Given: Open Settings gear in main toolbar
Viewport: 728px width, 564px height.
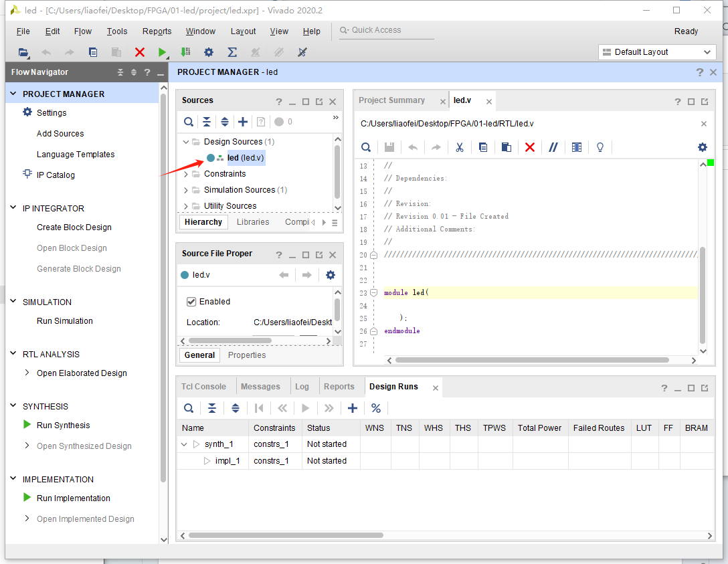Looking at the screenshot, I should click(x=209, y=52).
